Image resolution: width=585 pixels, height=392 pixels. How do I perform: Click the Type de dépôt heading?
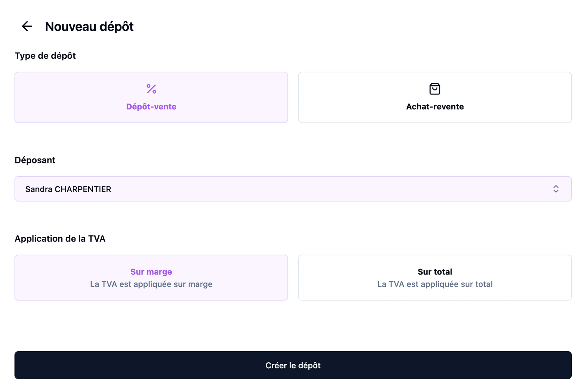pos(45,56)
